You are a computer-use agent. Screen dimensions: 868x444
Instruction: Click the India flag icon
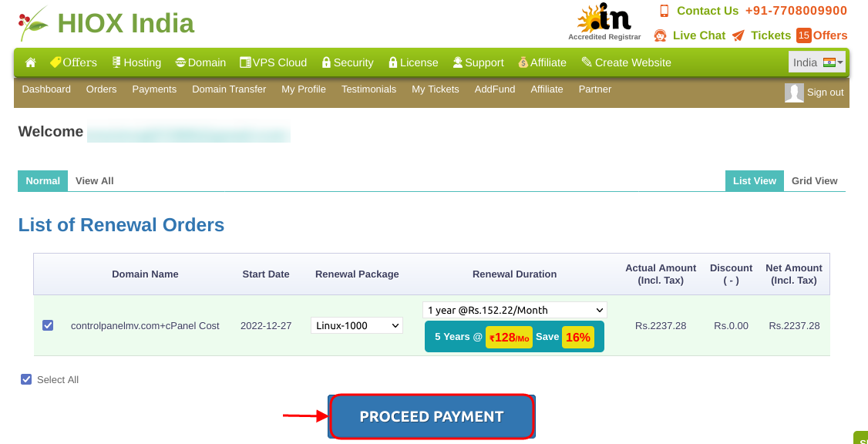click(x=829, y=62)
